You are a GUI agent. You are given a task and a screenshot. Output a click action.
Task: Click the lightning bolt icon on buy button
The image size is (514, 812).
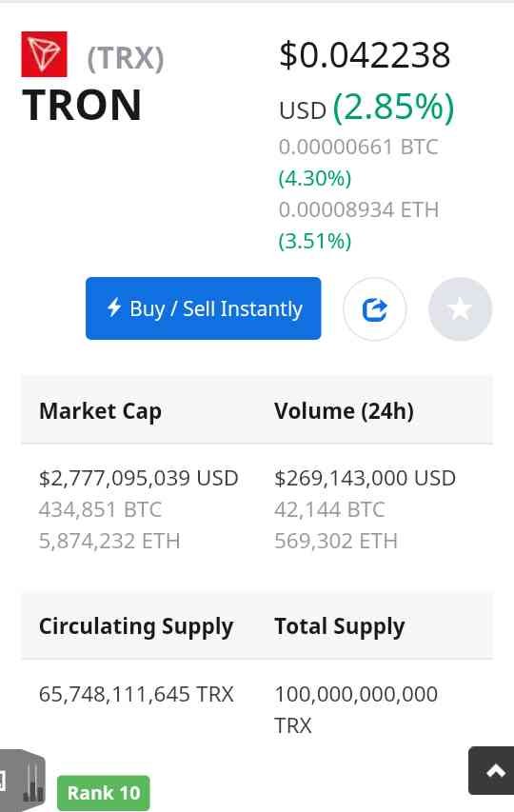tap(114, 307)
